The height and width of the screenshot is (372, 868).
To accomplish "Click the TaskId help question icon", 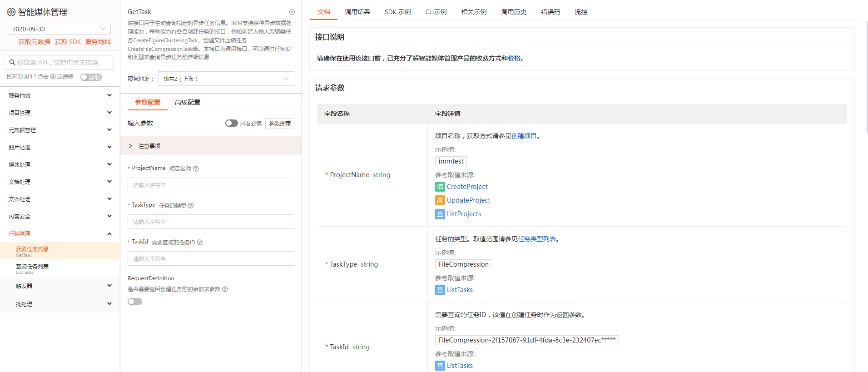I will pos(200,243).
